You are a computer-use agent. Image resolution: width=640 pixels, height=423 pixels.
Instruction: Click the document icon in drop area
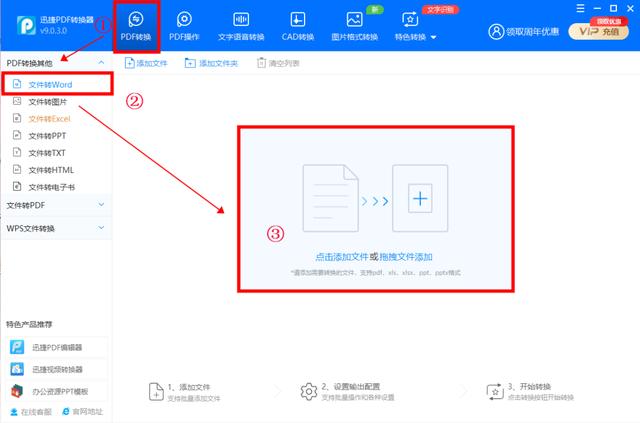coord(331,198)
